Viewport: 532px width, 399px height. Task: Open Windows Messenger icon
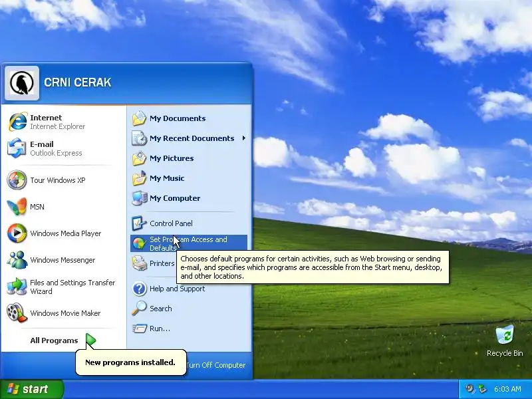[x=17, y=260]
